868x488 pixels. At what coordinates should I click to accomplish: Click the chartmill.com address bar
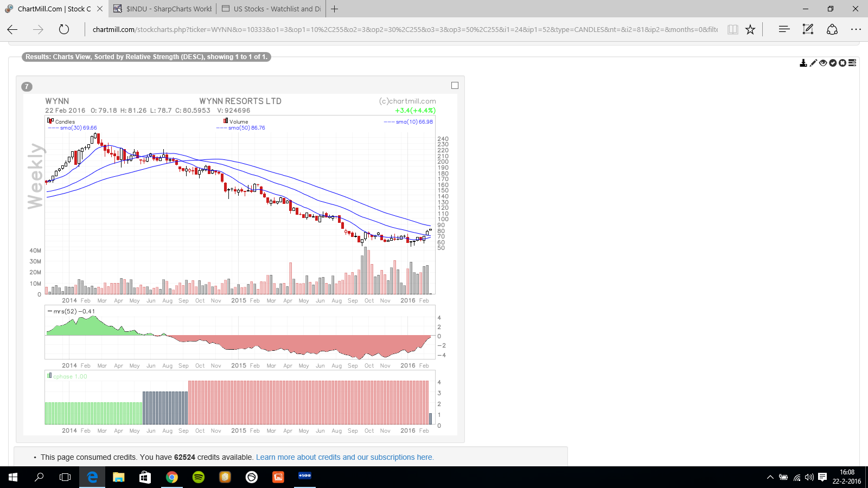[x=404, y=30]
